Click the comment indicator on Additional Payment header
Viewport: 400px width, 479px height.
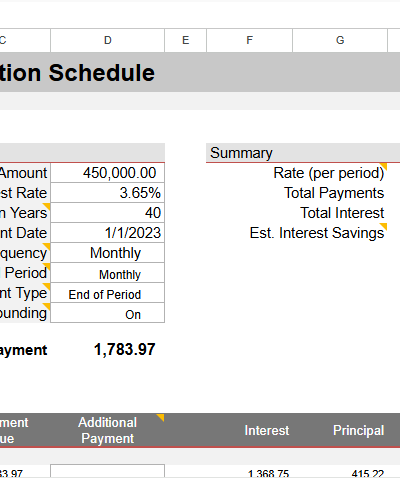[x=161, y=417]
